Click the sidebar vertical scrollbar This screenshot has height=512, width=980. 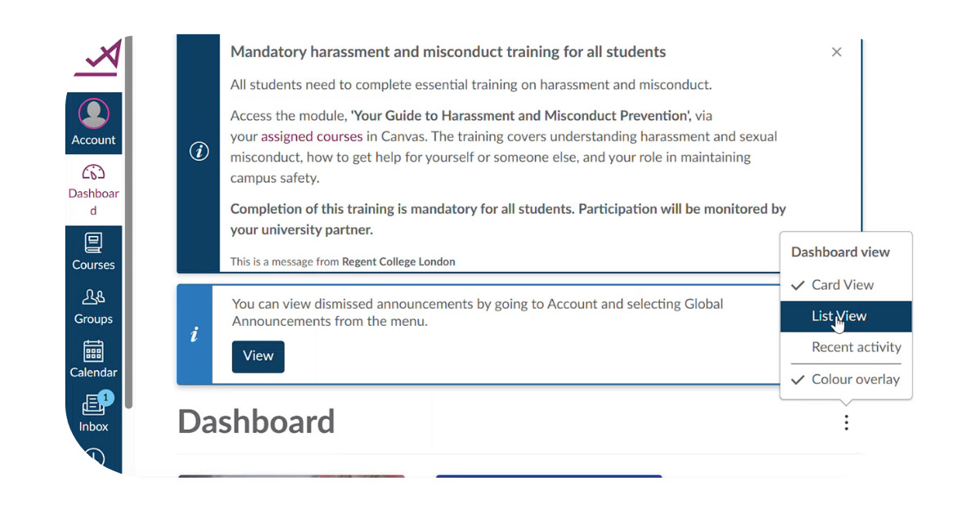[x=128, y=220]
